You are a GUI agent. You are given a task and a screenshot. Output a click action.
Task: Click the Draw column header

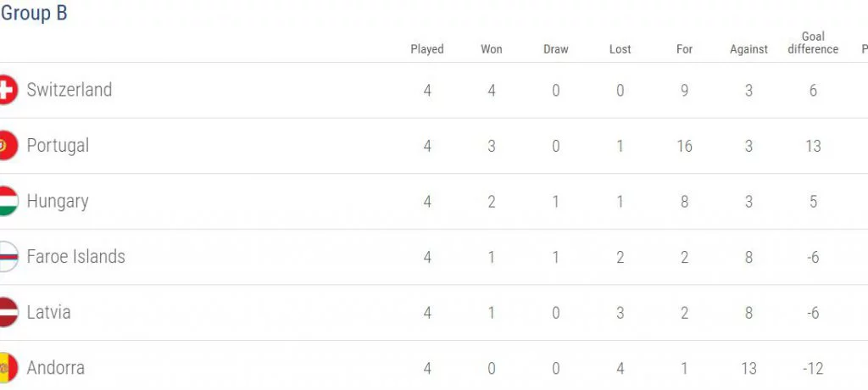tap(556, 49)
